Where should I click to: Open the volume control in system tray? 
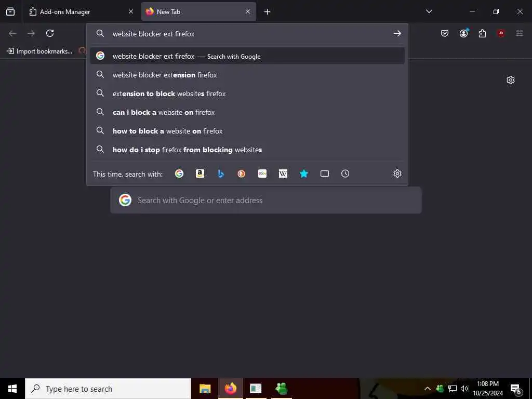coord(464,389)
